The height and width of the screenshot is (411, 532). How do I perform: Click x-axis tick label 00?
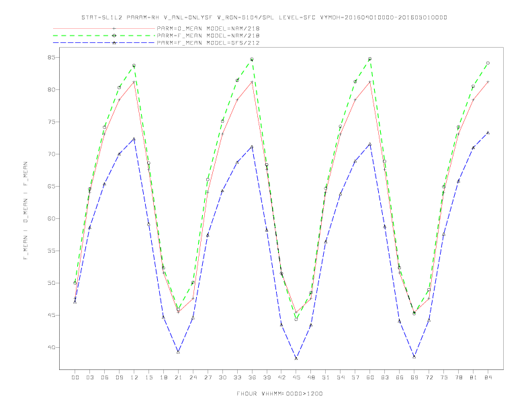(75, 377)
